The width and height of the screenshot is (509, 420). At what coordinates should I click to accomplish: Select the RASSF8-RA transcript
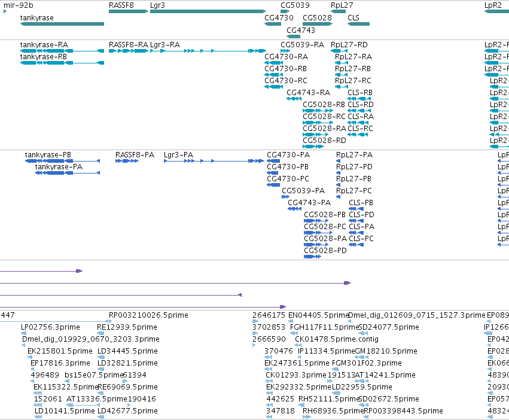pyautogui.click(x=129, y=51)
